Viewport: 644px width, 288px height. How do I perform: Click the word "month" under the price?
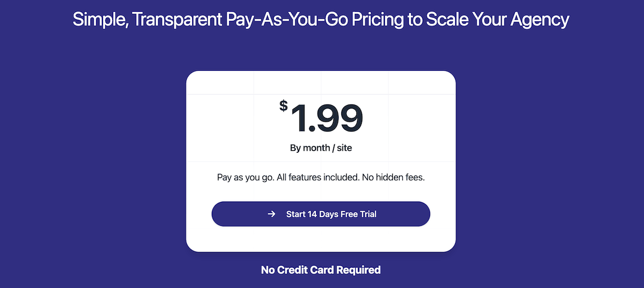tap(316, 147)
